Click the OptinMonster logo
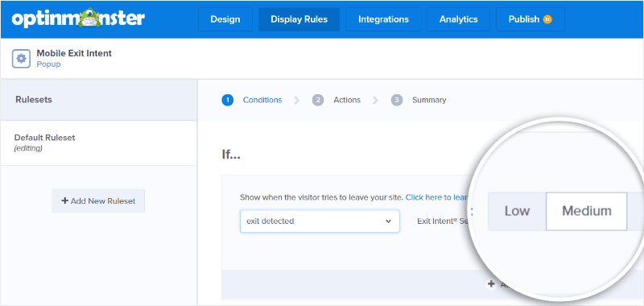This screenshot has width=644, height=306. point(78,19)
